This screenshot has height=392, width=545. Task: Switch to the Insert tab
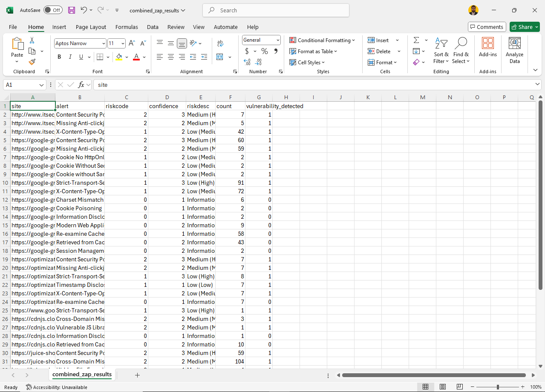click(x=59, y=27)
